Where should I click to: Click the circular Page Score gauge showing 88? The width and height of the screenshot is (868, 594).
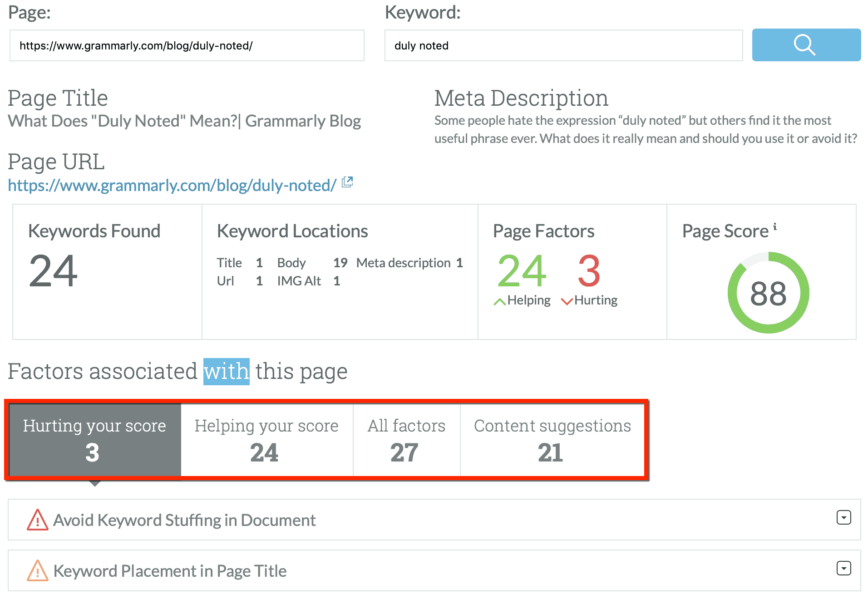click(768, 293)
